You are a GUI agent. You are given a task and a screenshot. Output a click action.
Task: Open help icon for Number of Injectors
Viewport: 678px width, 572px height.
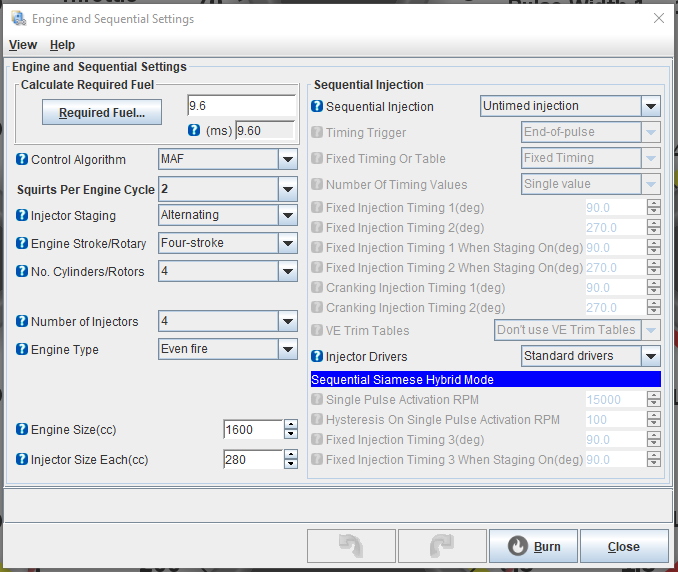[22, 321]
